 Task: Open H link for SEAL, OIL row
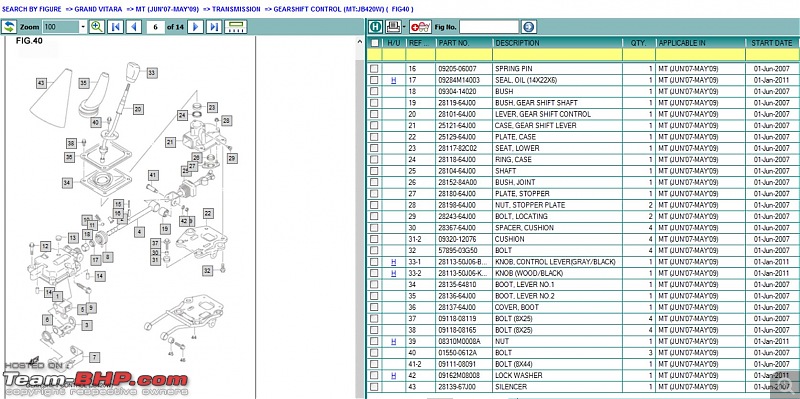(393, 80)
